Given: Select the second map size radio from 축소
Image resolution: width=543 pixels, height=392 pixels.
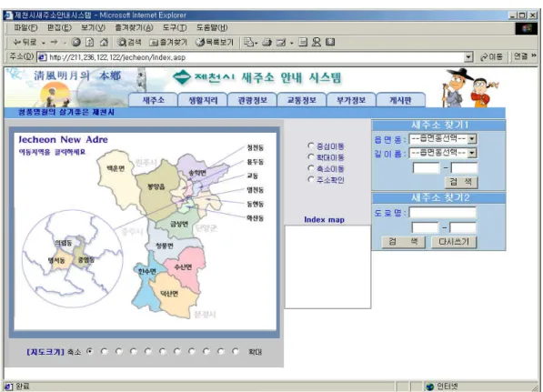Looking at the screenshot, I should tap(105, 351).
